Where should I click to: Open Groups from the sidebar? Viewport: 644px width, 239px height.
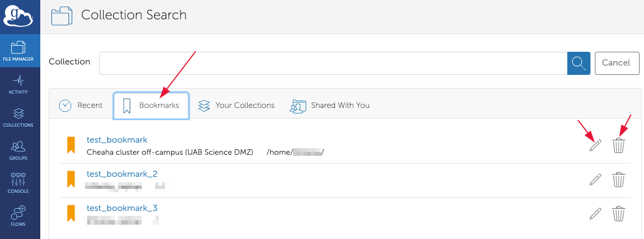tap(19, 150)
